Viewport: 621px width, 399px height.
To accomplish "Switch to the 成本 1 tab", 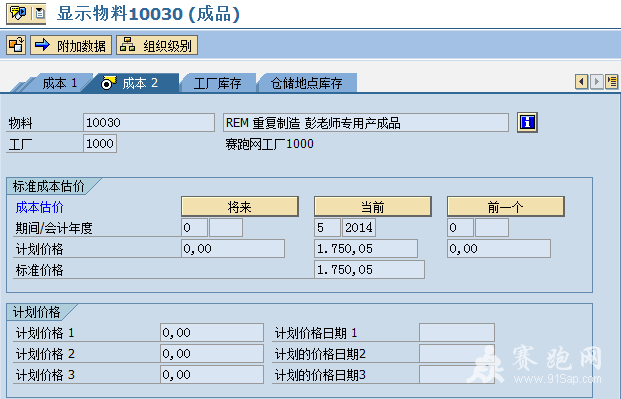I will click(59, 83).
